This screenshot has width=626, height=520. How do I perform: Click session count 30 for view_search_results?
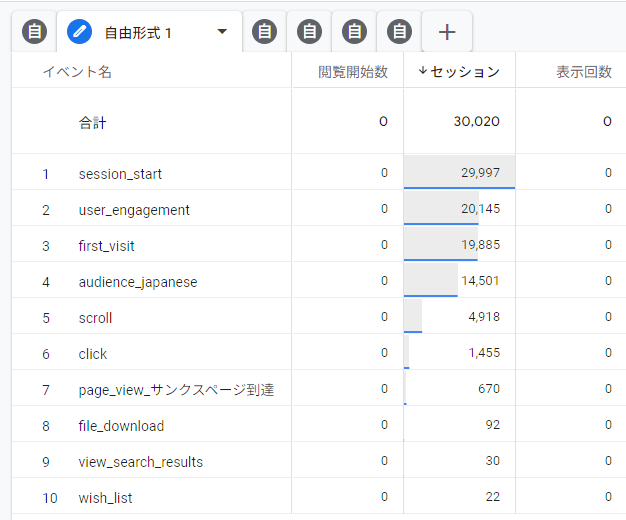[x=493, y=460]
